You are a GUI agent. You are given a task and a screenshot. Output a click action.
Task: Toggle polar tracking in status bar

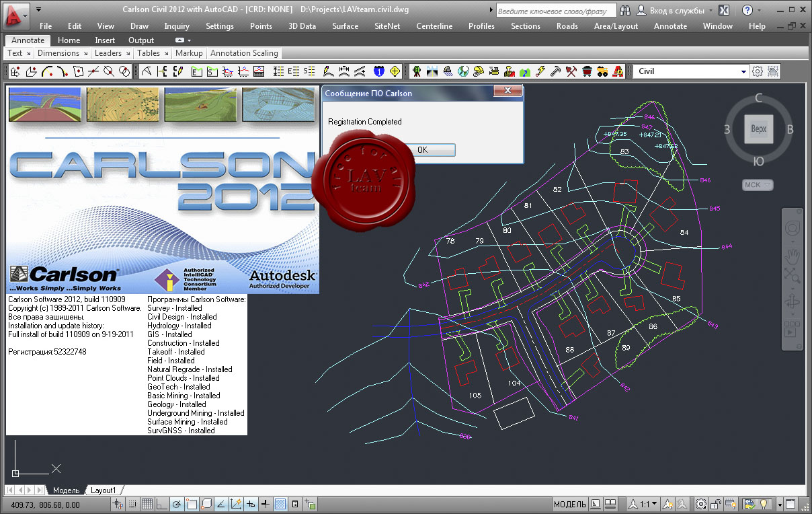(176, 504)
